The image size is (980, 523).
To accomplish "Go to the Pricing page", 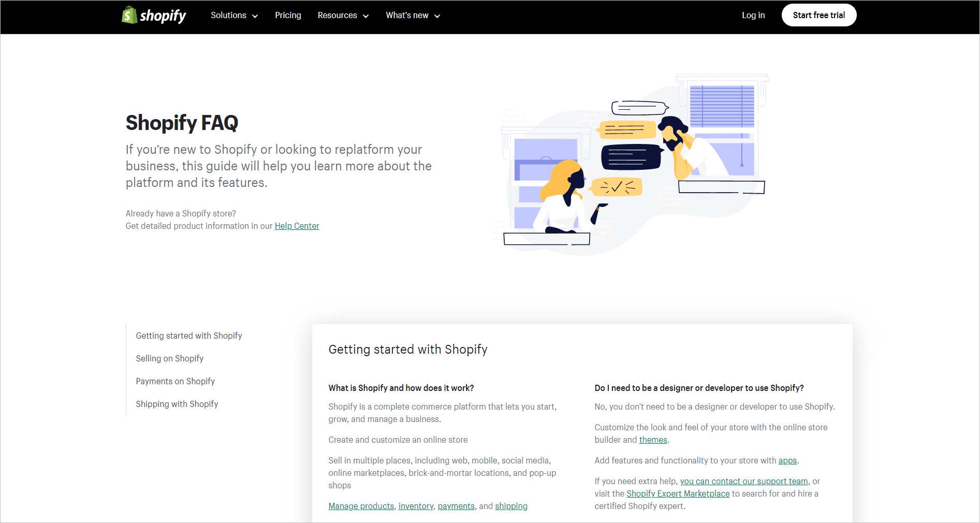I will point(288,16).
